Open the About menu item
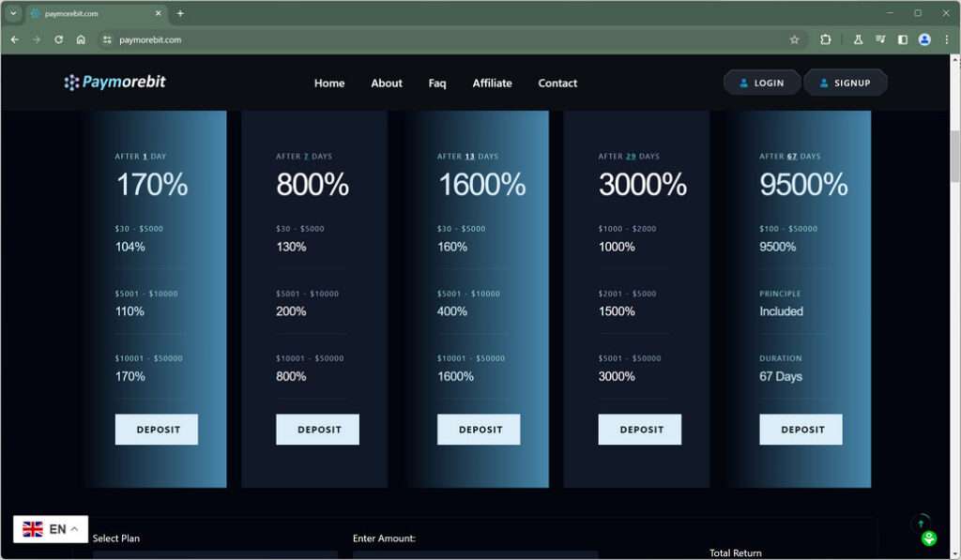 click(386, 83)
